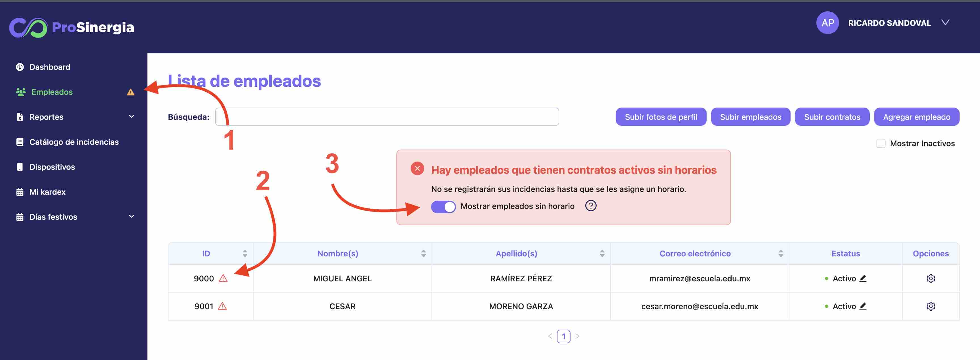Screen dimensions: 980x360
Task: Click the previous page arrow
Action: tap(550, 336)
